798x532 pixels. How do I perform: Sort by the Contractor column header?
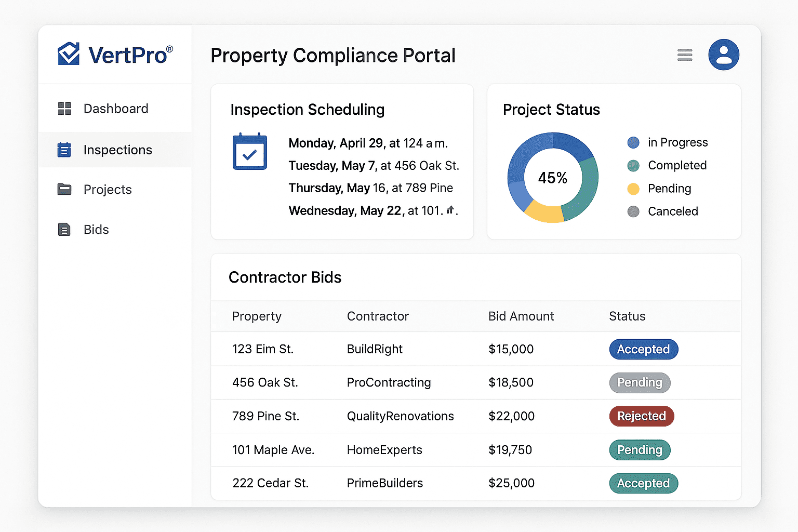(x=378, y=316)
